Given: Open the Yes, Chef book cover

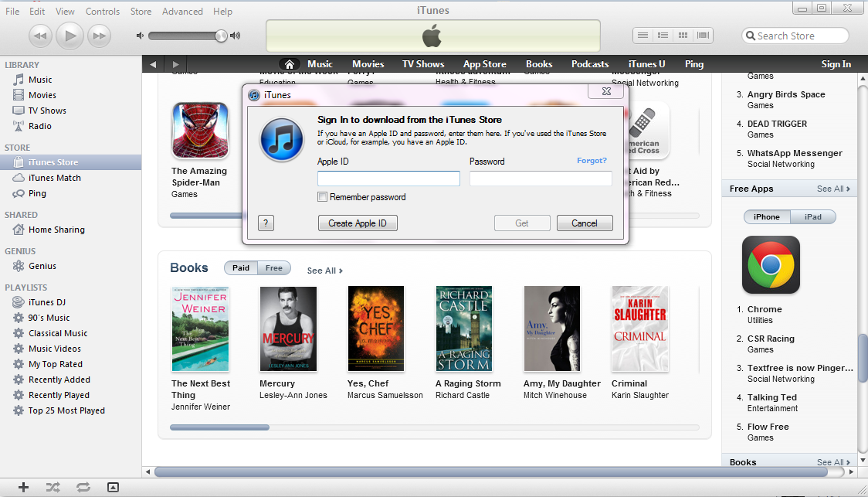Looking at the screenshot, I should click(376, 328).
